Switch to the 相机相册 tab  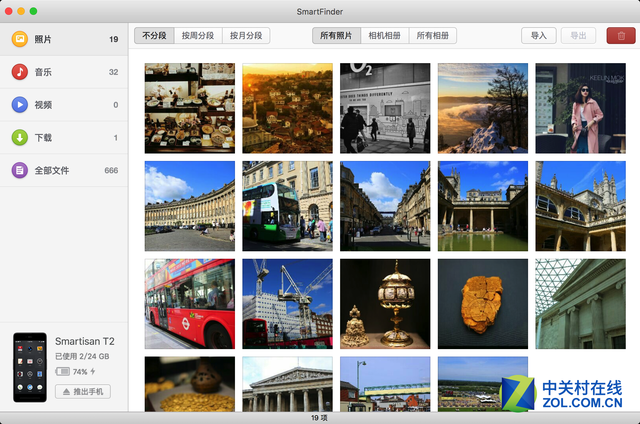(382, 35)
